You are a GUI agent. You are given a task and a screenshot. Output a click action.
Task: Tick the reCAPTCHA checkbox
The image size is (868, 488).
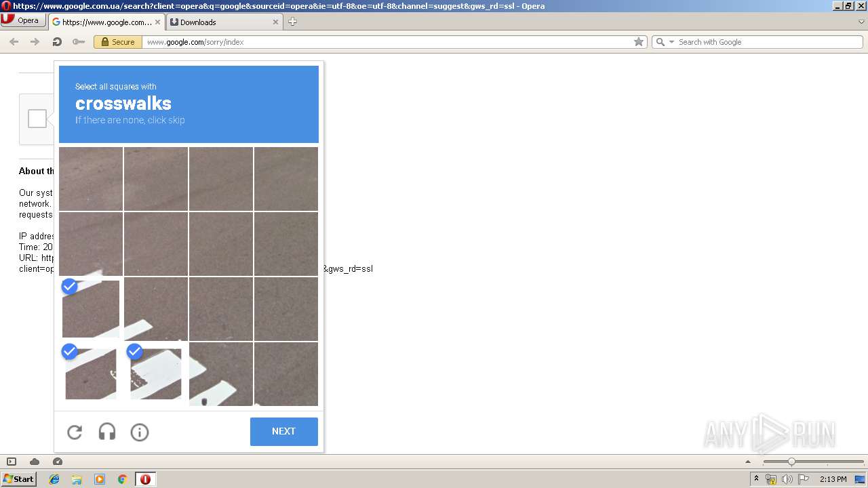tap(37, 119)
